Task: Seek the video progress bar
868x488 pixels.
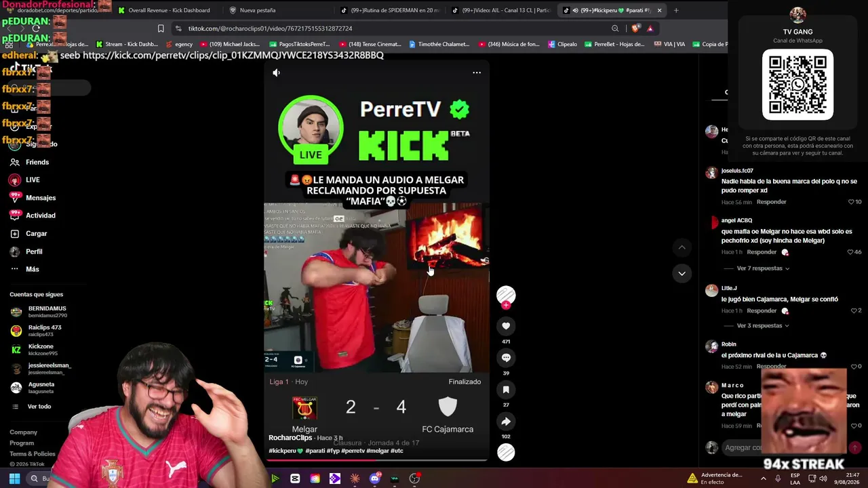Action: pos(376,460)
